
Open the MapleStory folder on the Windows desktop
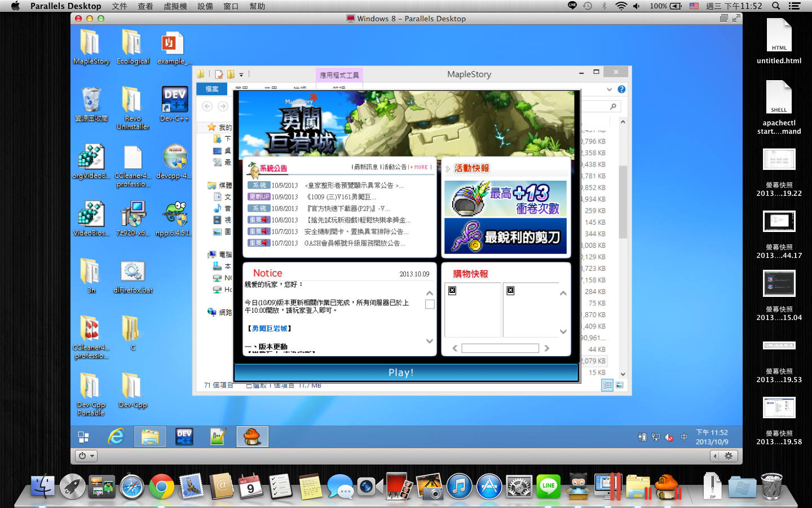(91, 47)
